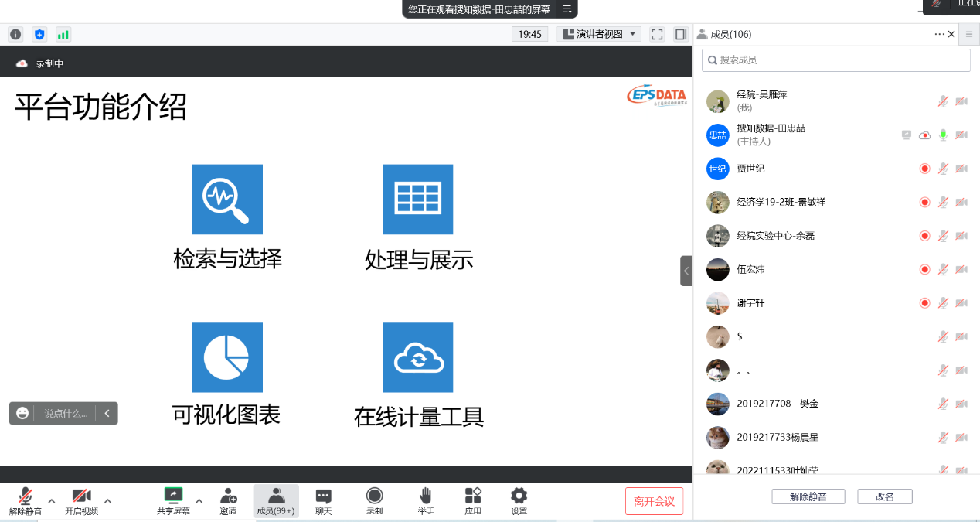This screenshot has height=522, width=980.
Task: Click the 改名 rename button
Action: [884, 496]
